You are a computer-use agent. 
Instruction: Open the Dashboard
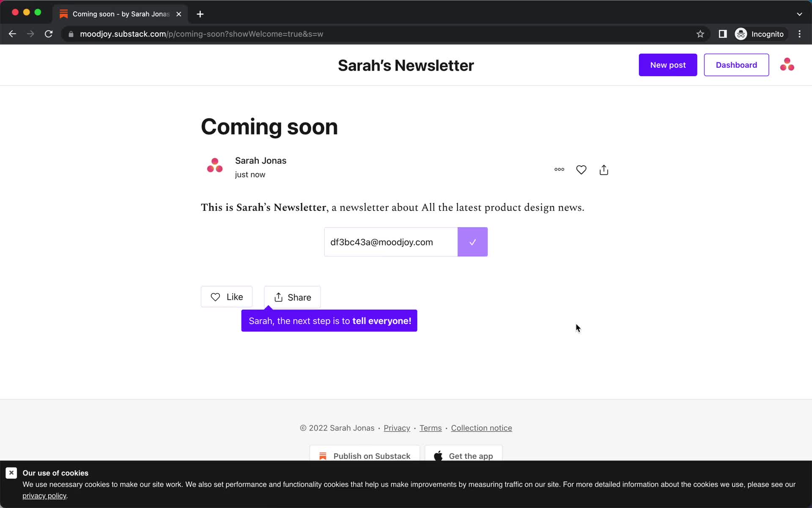[x=736, y=65]
